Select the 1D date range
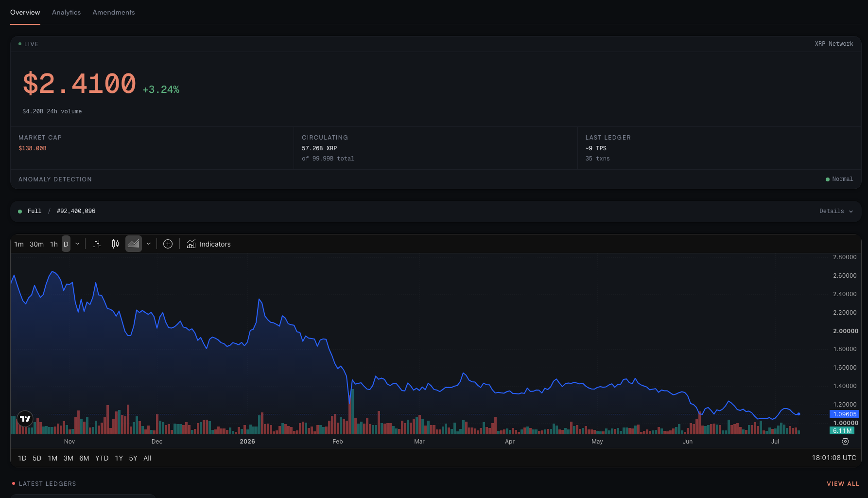Image resolution: width=868 pixels, height=498 pixels. pyautogui.click(x=22, y=458)
